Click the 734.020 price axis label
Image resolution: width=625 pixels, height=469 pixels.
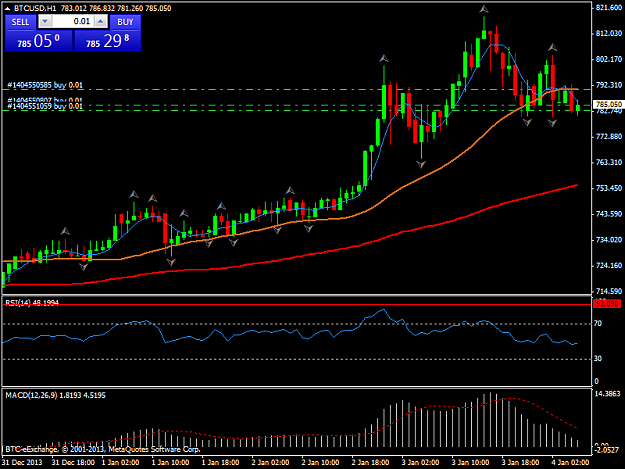[x=609, y=240]
